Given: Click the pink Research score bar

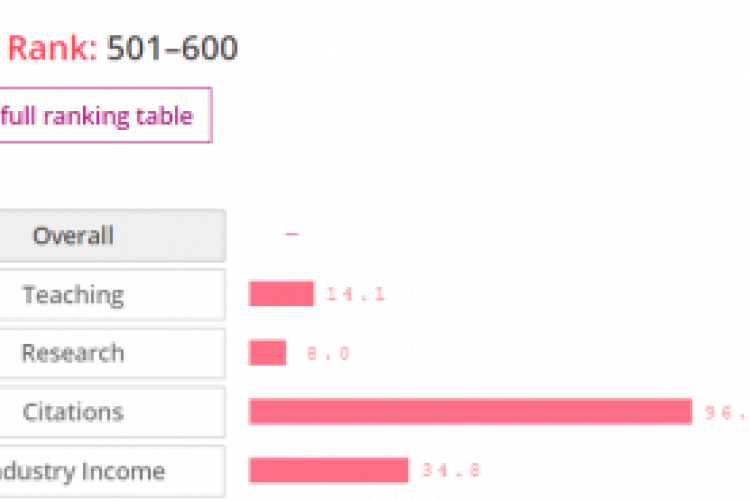Looking at the screenshot, I should tap(267, 353).
